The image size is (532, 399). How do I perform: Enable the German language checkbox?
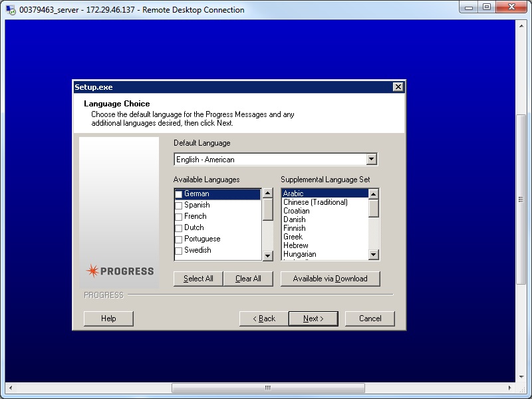click(x=178, y=193)
